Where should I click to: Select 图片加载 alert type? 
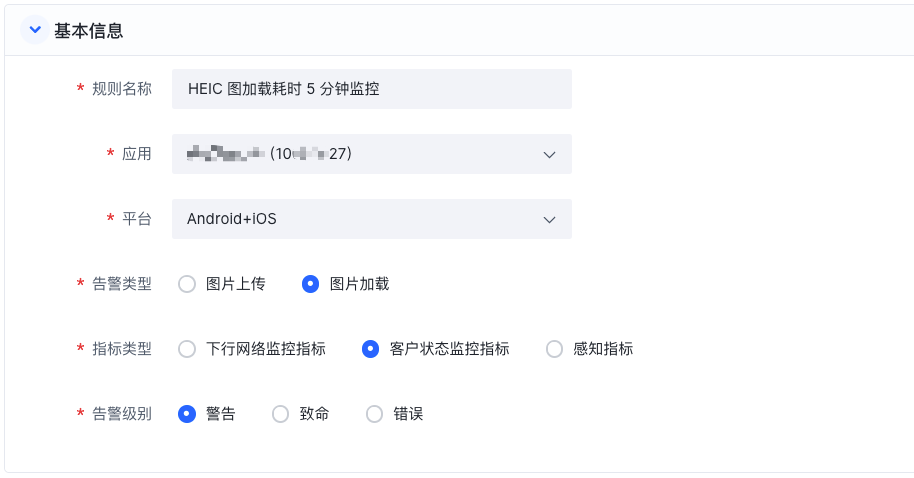click(x=311, y=284)
